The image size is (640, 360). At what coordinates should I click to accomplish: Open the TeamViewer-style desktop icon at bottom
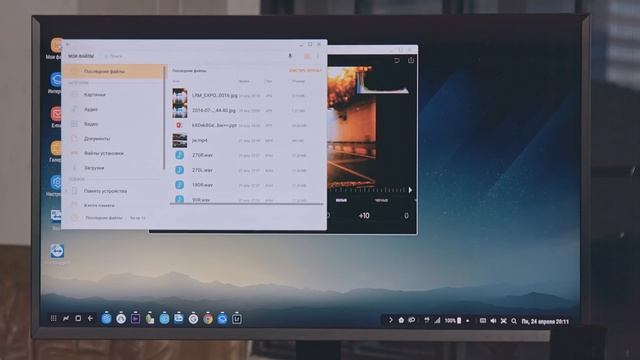[x=57, y=251]
